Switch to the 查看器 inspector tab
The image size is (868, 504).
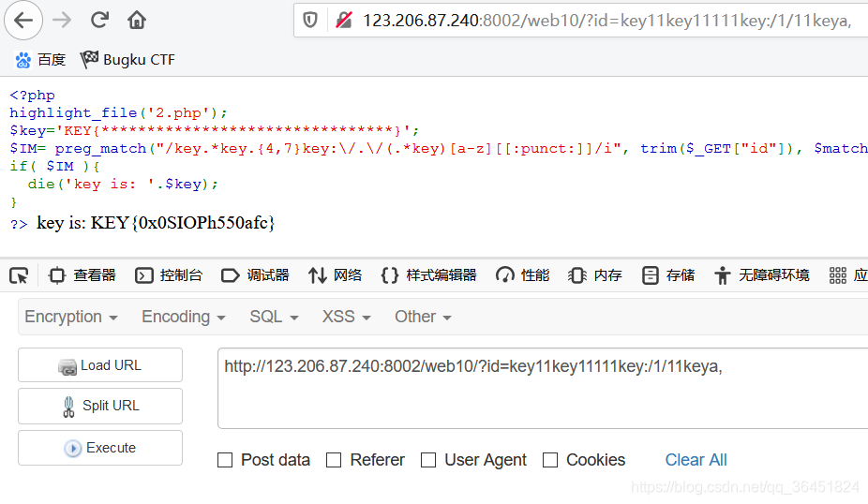point(82,275)
